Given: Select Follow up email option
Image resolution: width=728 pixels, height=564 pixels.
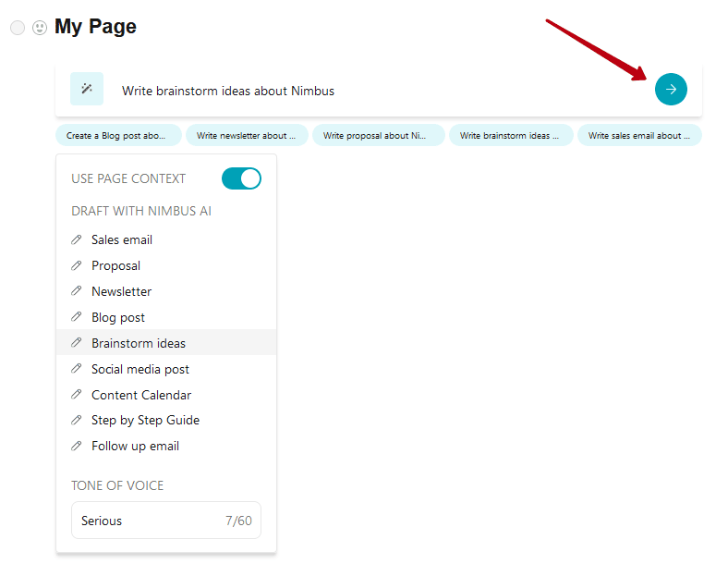Looking at the screenshot, I should pyautogui.click(x=166, y=447).
